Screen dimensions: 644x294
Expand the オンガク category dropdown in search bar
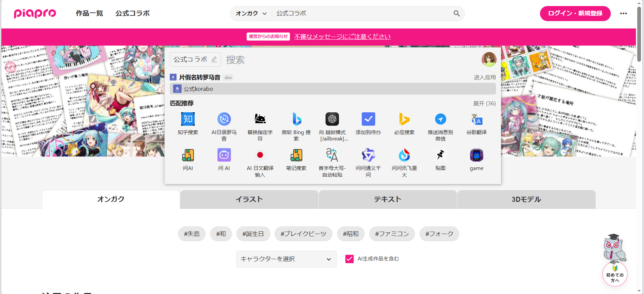click(251, 13)
